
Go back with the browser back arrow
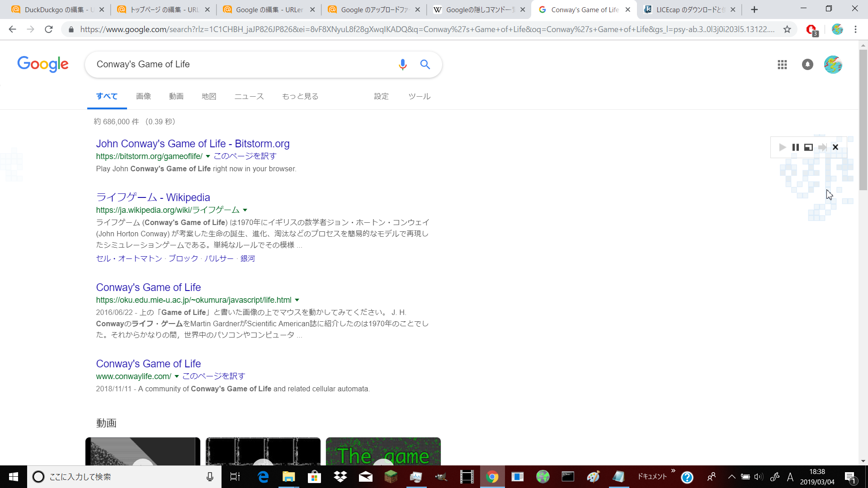12,29
